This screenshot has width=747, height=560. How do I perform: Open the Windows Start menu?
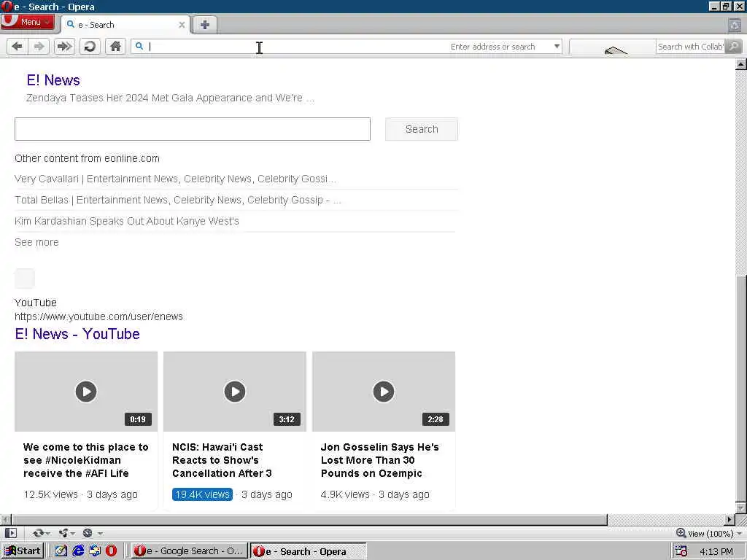click(x=23, y=551)
